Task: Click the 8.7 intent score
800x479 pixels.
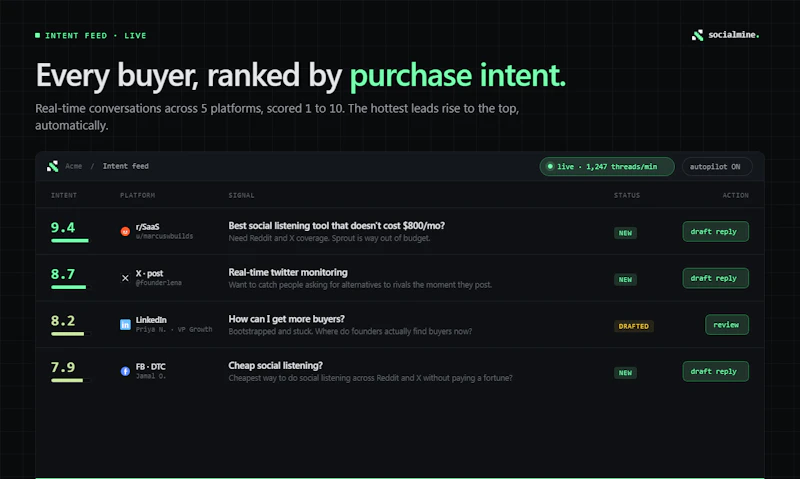Action: 63,274
